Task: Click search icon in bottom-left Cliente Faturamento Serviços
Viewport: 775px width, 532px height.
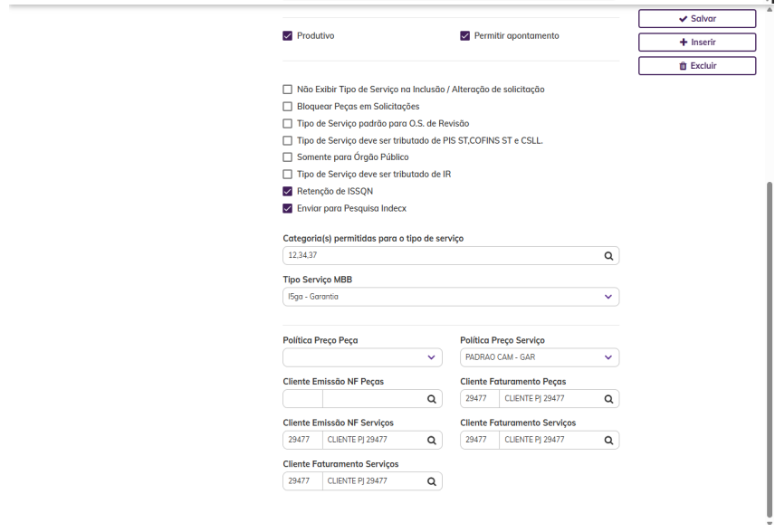Action: click(431, 481)
